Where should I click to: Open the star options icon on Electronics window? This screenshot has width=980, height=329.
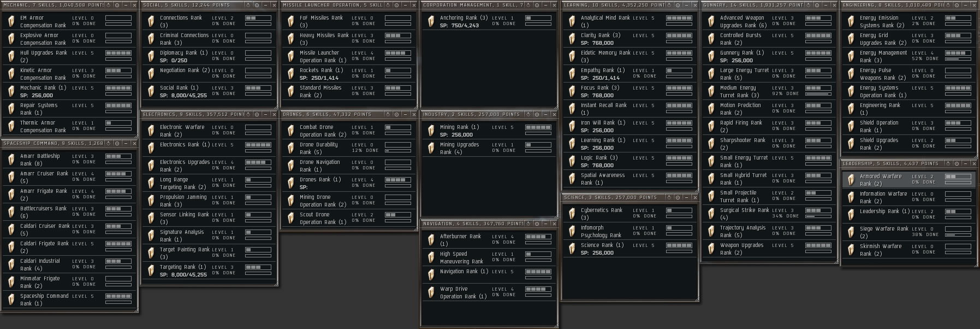point(248,114)
